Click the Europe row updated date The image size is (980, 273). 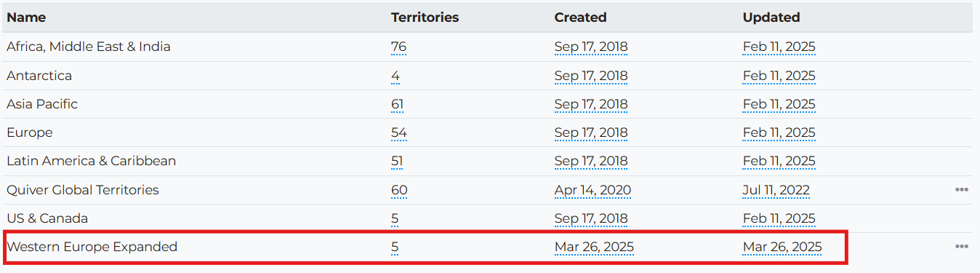click(x=779, y=132)
